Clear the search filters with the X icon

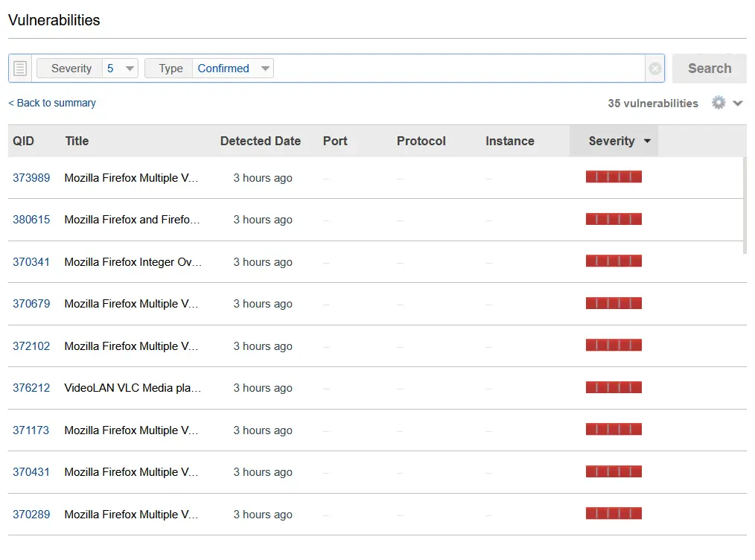[x=654, y=69]
